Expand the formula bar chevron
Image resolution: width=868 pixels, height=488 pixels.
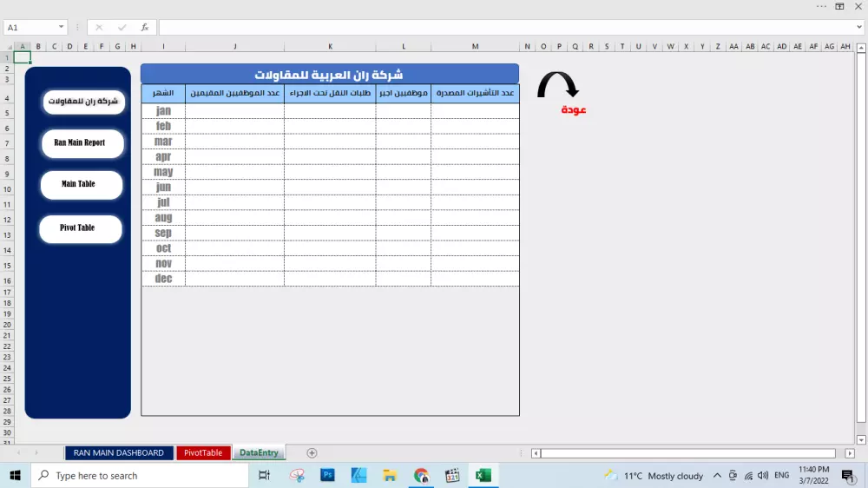pyautogui.click(x=858, y=27)
